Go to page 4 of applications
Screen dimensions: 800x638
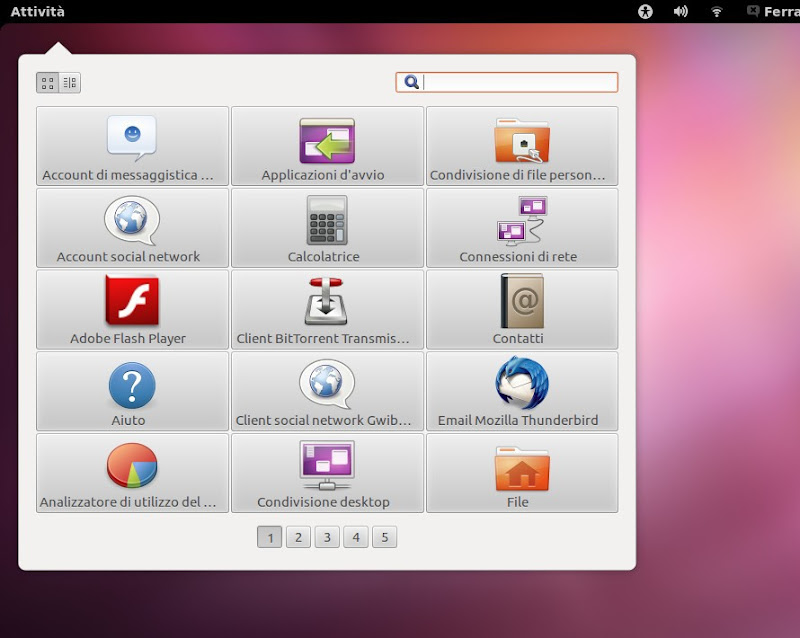[x=356, y=537]
